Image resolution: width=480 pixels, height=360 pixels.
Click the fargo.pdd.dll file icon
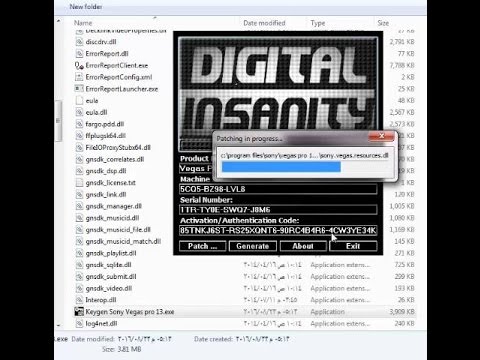point(79,124)
